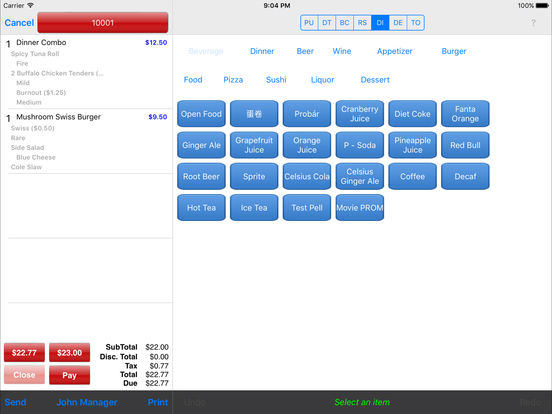Select the Side Salad modifier
Screen dimensions: 552x414
(27, 148)
